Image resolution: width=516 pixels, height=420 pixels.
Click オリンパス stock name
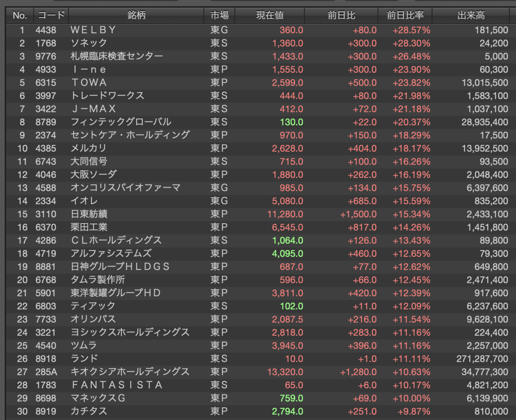point(93,319)
